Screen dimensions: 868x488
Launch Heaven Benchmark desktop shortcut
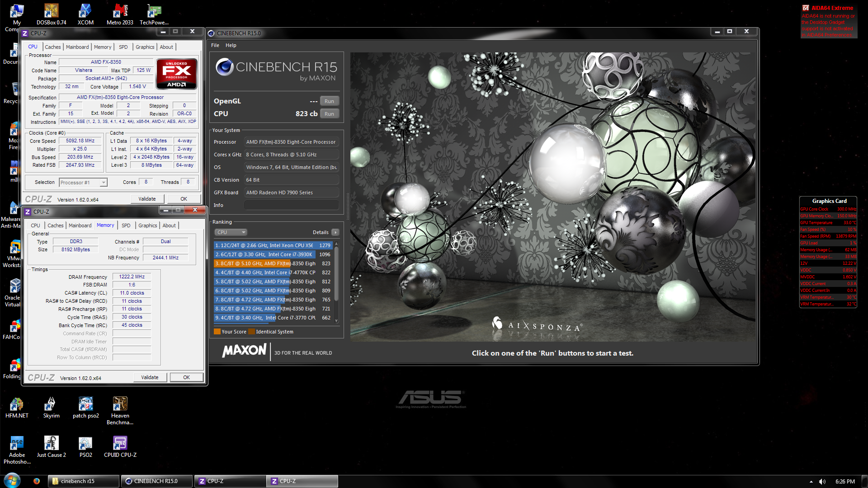tap(120, 411)
